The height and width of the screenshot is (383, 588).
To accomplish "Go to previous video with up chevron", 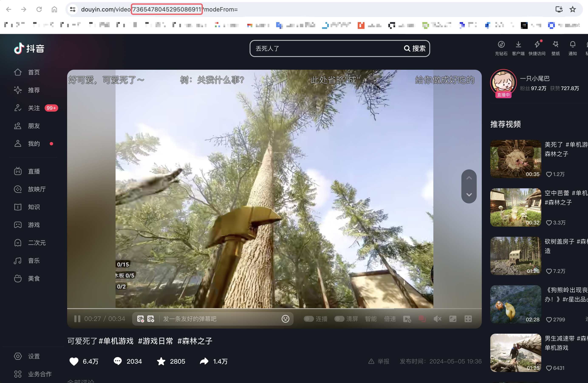I will [469, 178].
